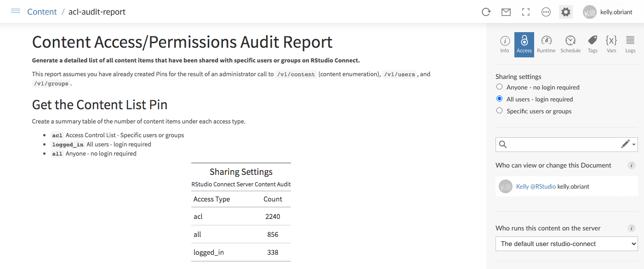Navigate to the Content page
The image size is (644, 269).
click(42, 11)
